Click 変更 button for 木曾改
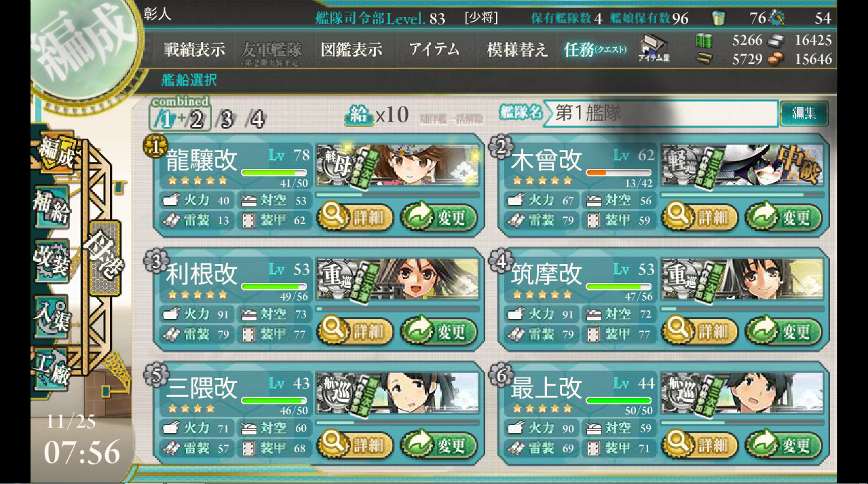Screen dimensions: 868x484 pos(783,218)
